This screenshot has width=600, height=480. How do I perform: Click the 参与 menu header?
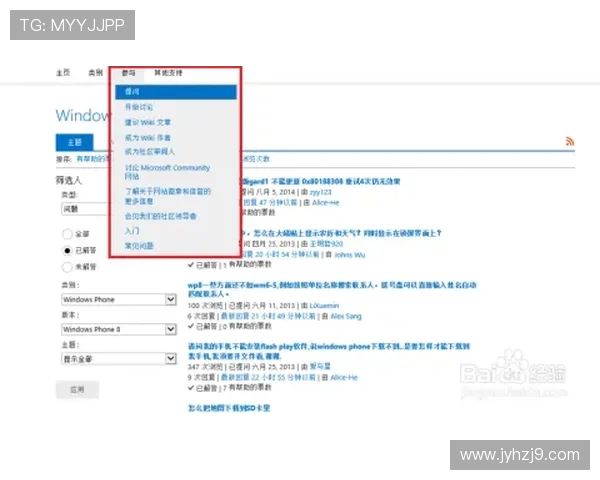[x=128, y=73]
